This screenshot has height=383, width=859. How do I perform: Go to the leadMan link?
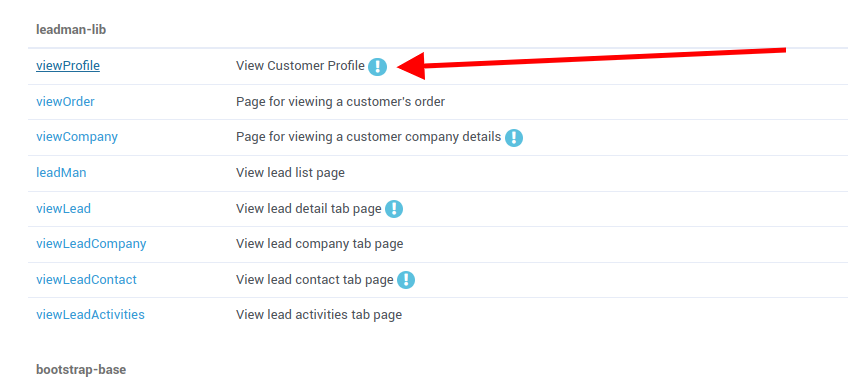[61, 173]
